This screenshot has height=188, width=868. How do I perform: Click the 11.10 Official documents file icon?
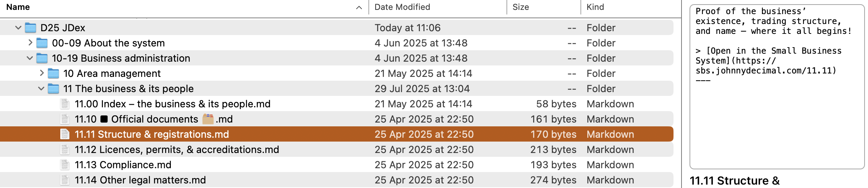[x=65, y=119]
